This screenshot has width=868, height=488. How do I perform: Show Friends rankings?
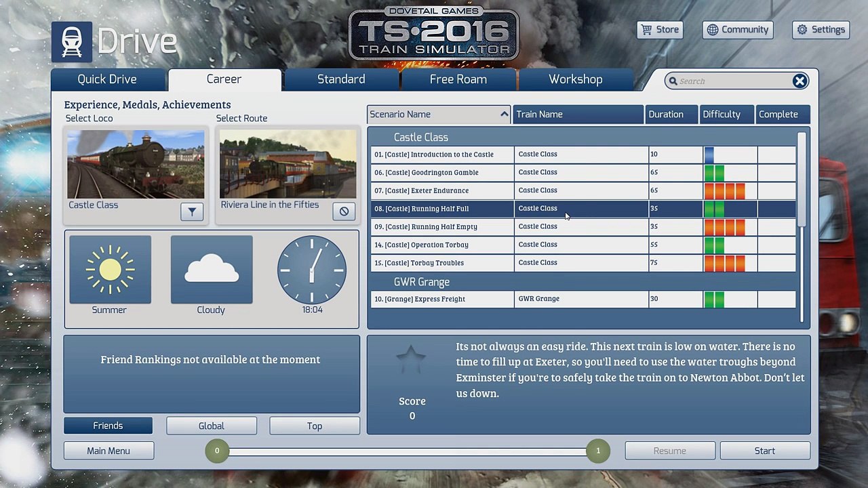coord(108,426)
